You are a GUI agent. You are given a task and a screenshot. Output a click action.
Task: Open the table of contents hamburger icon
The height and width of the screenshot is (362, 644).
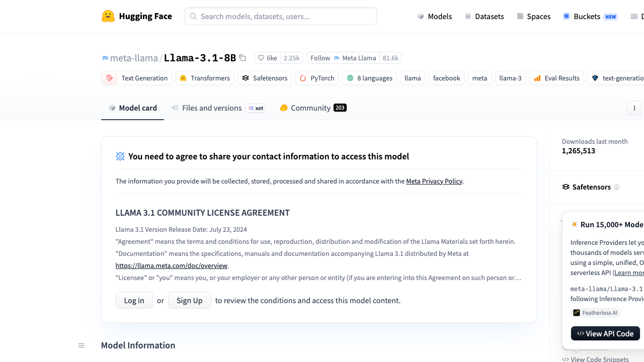(82, 345)
